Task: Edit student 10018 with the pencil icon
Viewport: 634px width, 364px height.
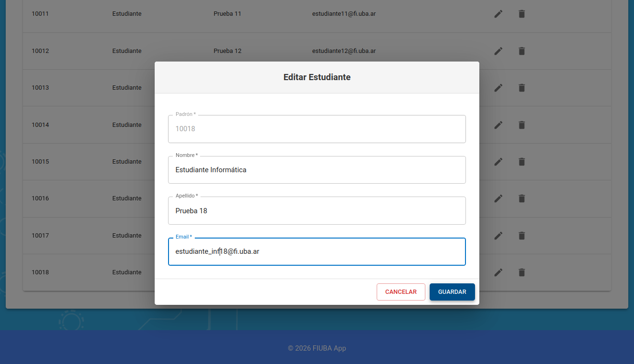Action: point(498,272)
